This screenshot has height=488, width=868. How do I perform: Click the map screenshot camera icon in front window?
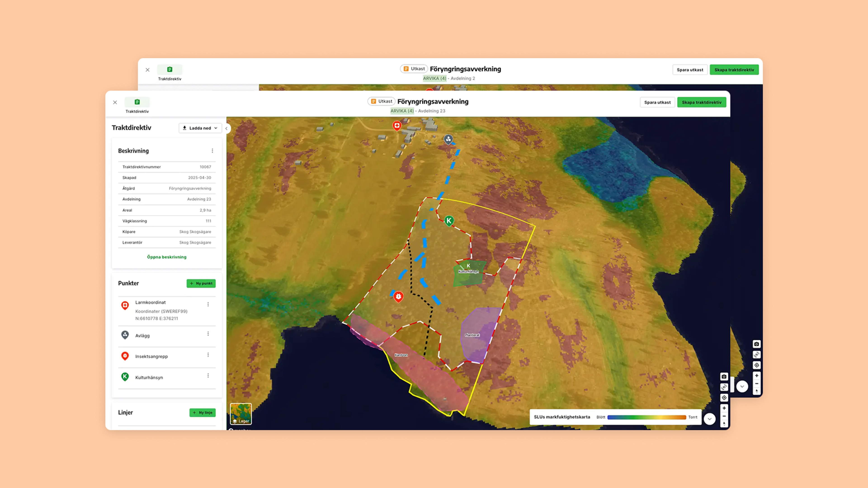724,377
